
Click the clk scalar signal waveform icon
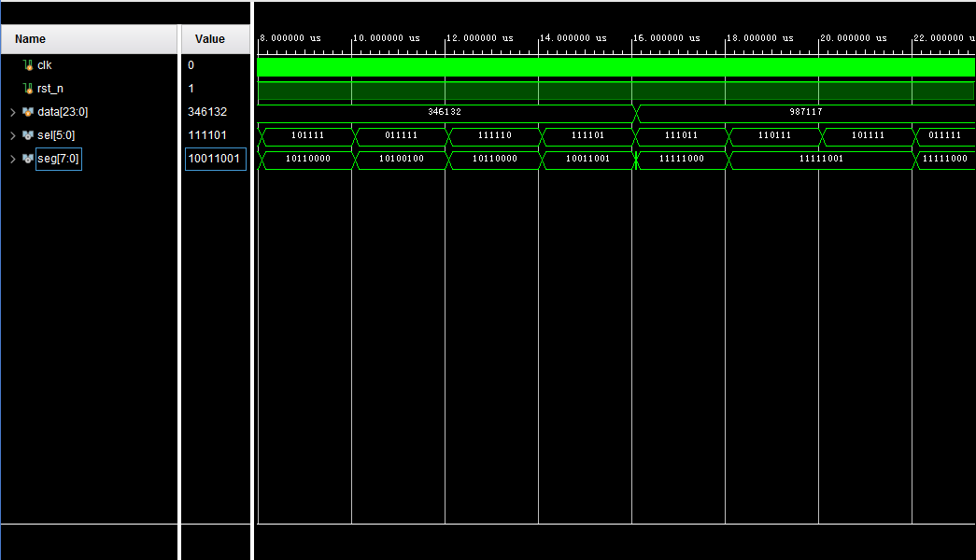click(x=29, y=64)
